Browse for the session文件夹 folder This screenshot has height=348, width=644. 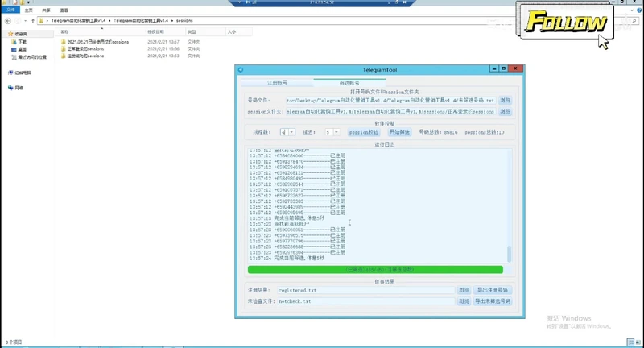coord(505,111)
